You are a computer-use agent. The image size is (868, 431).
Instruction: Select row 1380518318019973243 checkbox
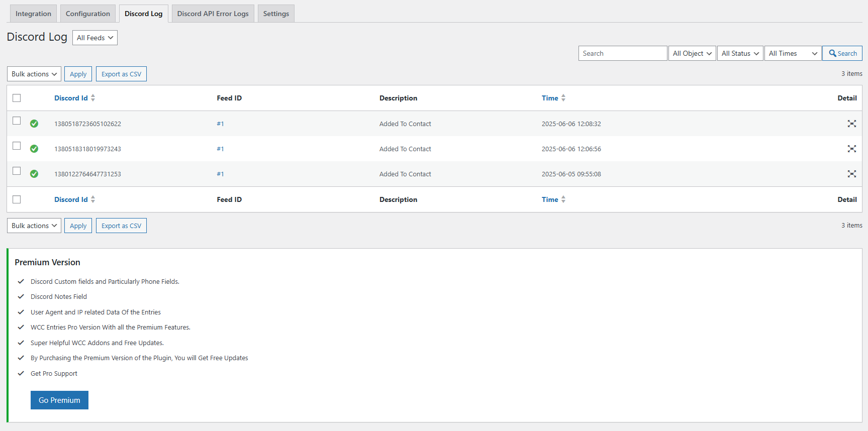point(17,146)
